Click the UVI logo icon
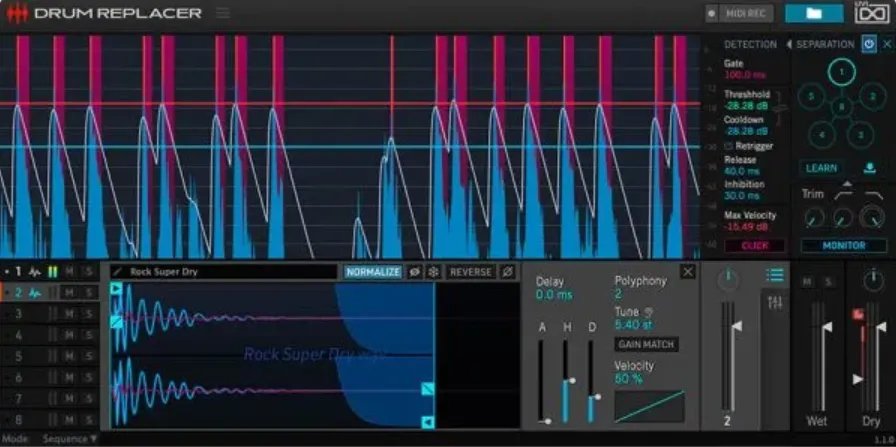This screenshot has height=447, width=896. click(872, 13)
